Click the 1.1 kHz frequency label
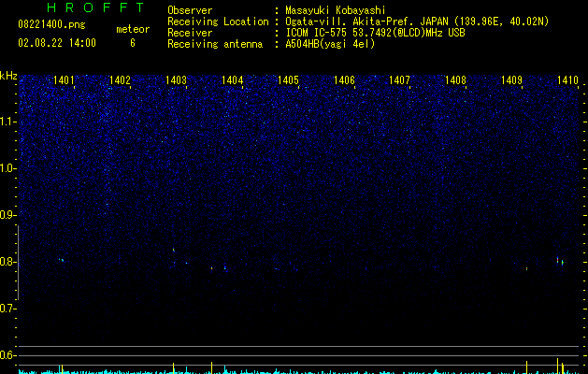Screen dimensions: 588x374 tap(8, 122)
